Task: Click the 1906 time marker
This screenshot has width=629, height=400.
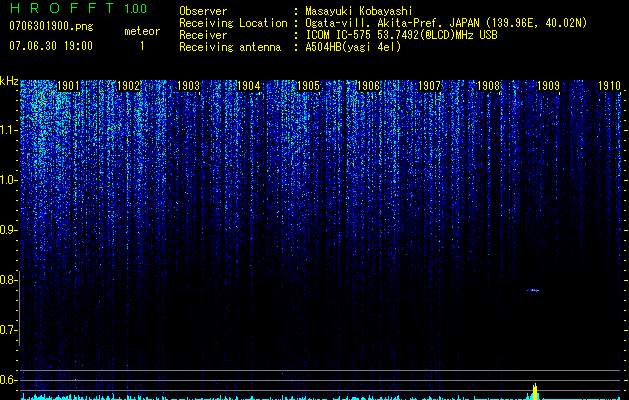Action: [369, 86]
